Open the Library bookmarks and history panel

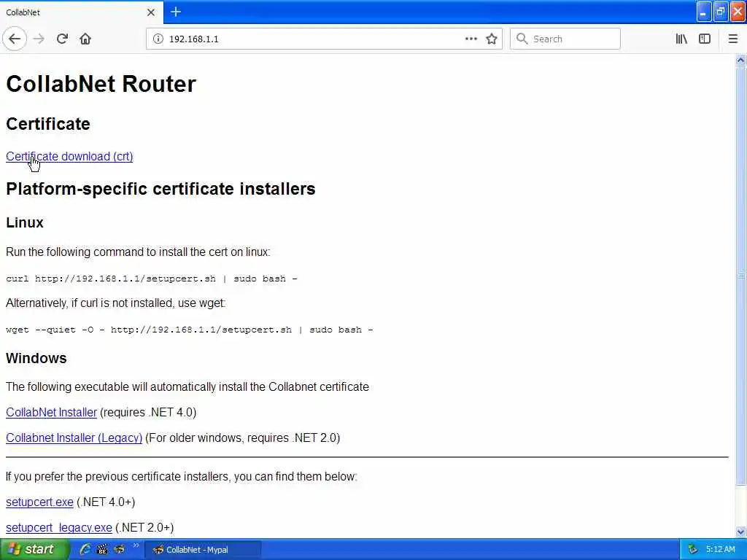681,39
